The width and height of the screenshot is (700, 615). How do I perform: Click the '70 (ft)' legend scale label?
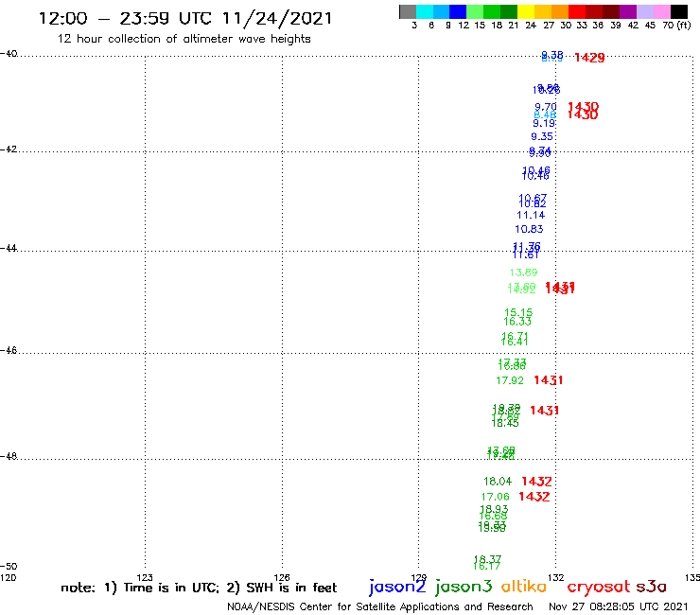[676, 26]
